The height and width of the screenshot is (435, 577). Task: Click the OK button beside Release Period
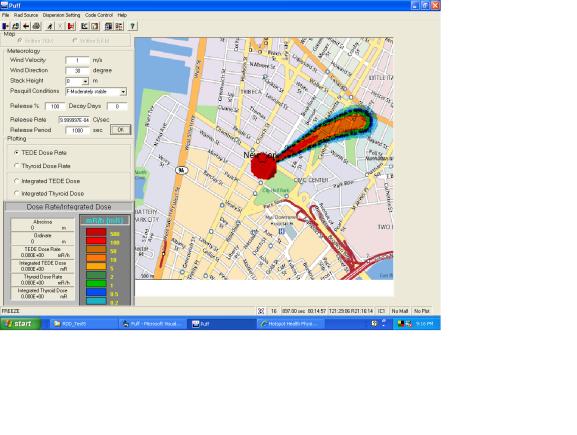point(120,130)
